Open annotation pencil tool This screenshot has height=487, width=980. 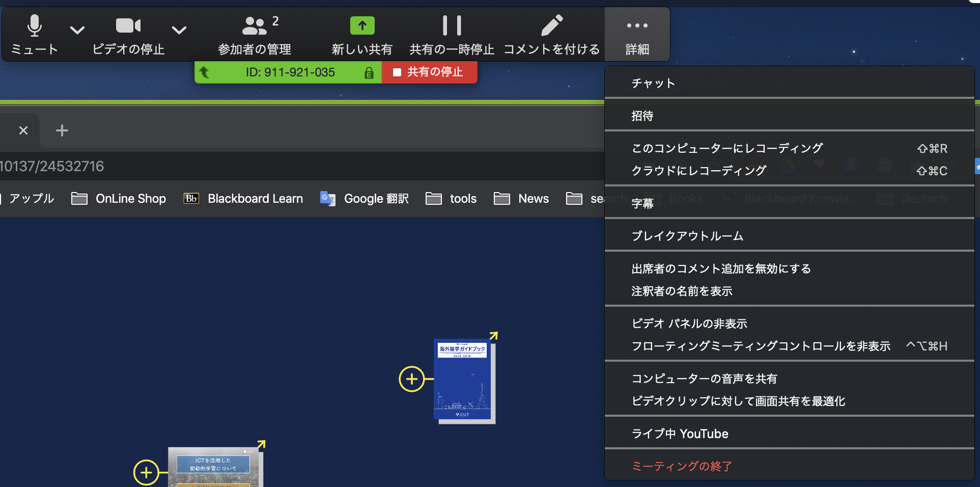pos(551,25)
